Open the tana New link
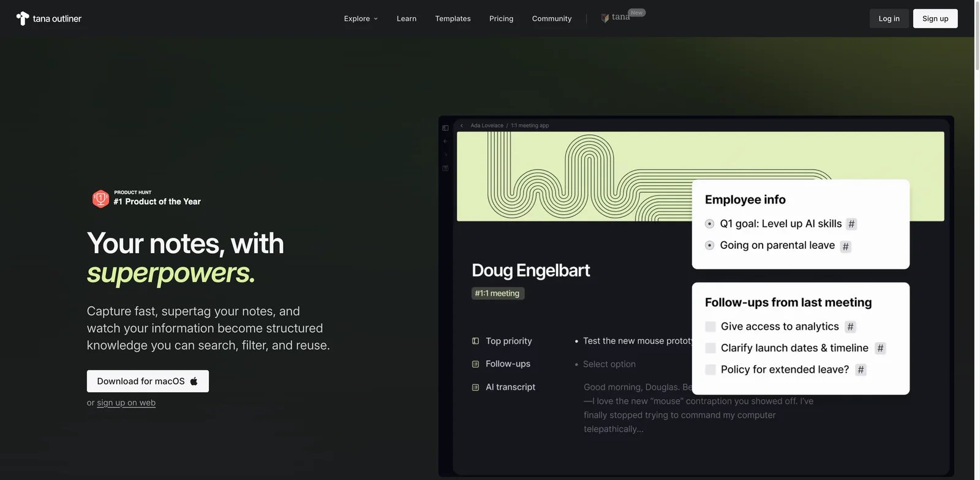980x480 pixels. tap(623, 17)
